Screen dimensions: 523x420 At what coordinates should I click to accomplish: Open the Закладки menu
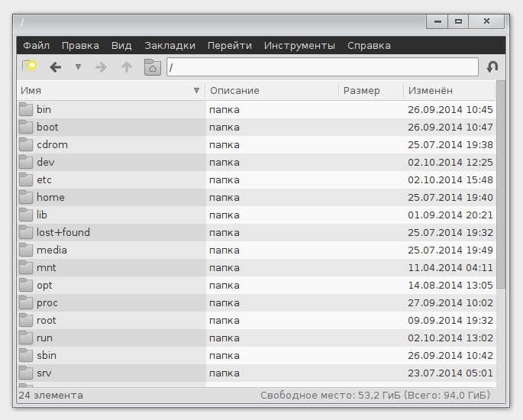point(169,45)
